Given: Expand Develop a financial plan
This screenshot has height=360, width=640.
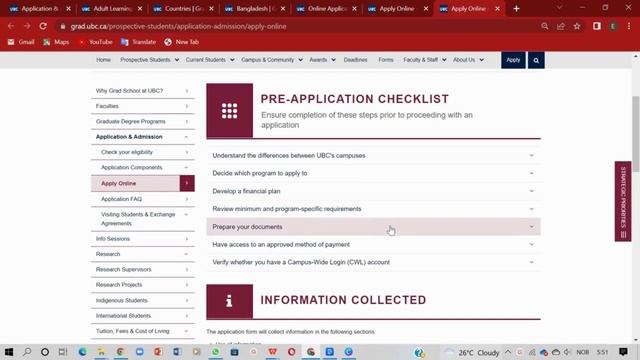Looking at the screenshot, I should (x=373, y=191).
